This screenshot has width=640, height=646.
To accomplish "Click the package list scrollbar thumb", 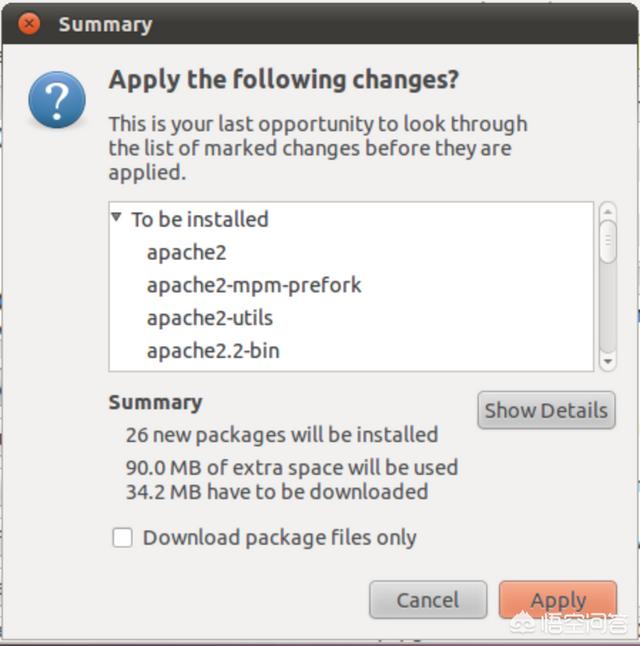I will click(x=607, y=242).
